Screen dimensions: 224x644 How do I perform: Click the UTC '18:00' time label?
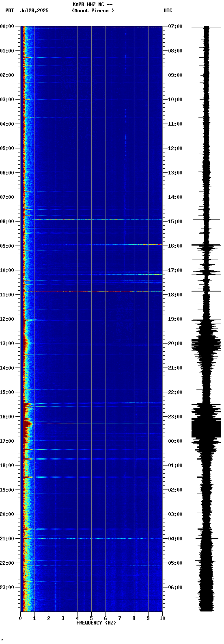click(x=175, y=295)
